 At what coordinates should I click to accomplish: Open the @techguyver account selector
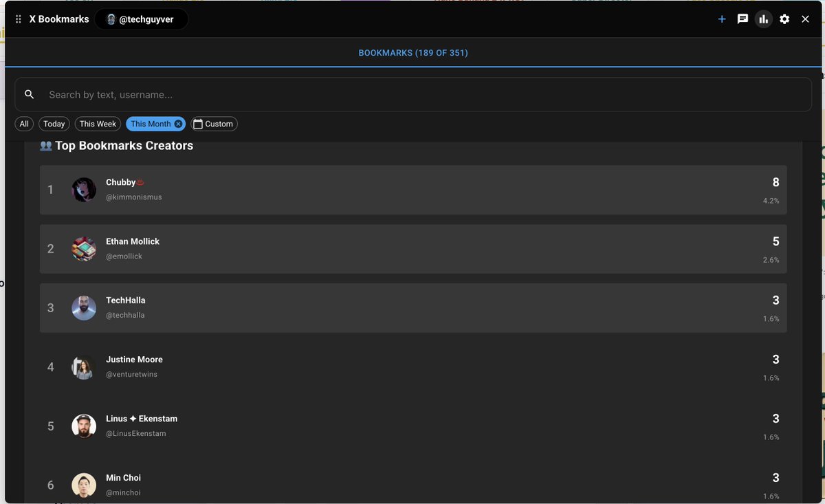point(141,19)
